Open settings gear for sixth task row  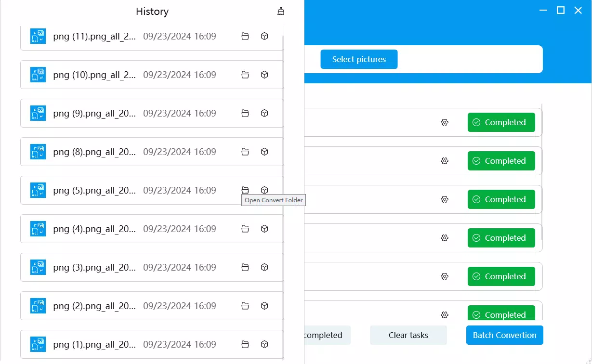coord(445,315)
